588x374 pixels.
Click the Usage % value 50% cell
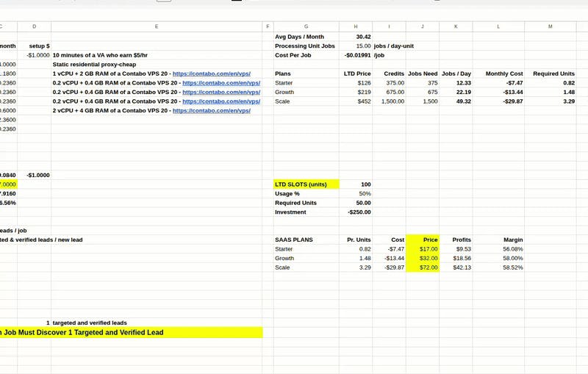click(x=356, y=194)
